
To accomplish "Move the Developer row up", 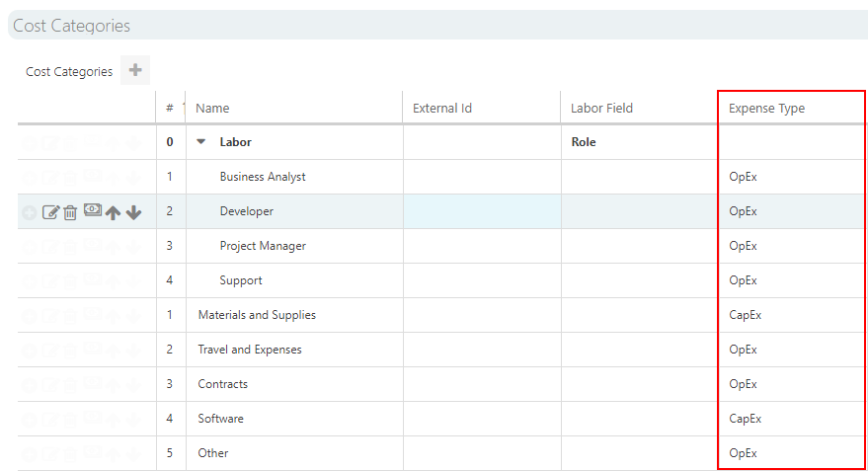I will (x=114, y=212).
